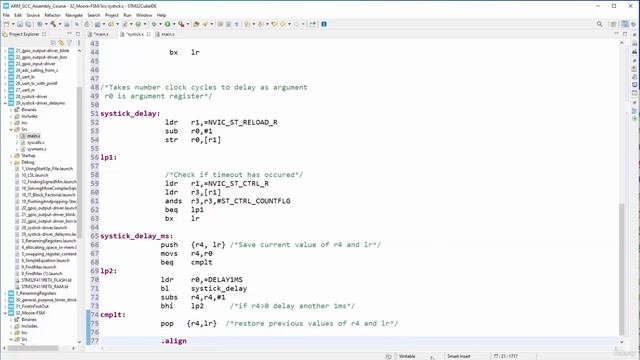Select syscalls.c in the Src folder
This screenshot has height=360, width=640.
coord(36,142)
